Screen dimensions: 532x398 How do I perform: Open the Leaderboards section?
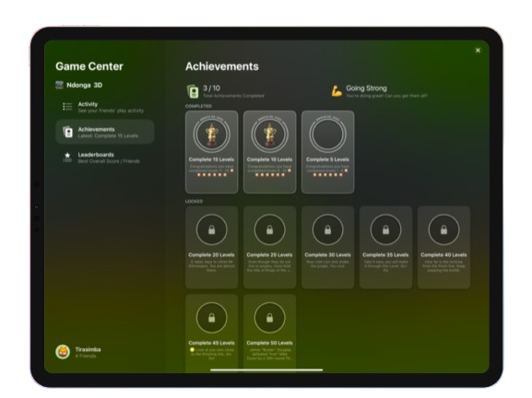[104, 158]
